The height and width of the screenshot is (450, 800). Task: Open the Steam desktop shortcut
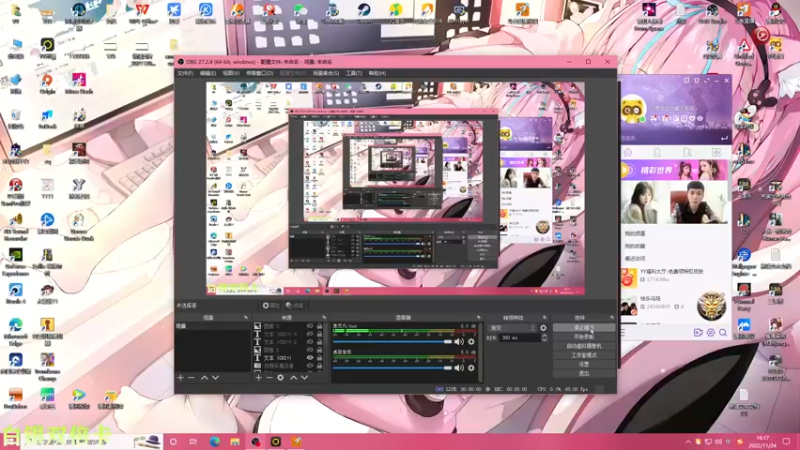tap(364, 13)
